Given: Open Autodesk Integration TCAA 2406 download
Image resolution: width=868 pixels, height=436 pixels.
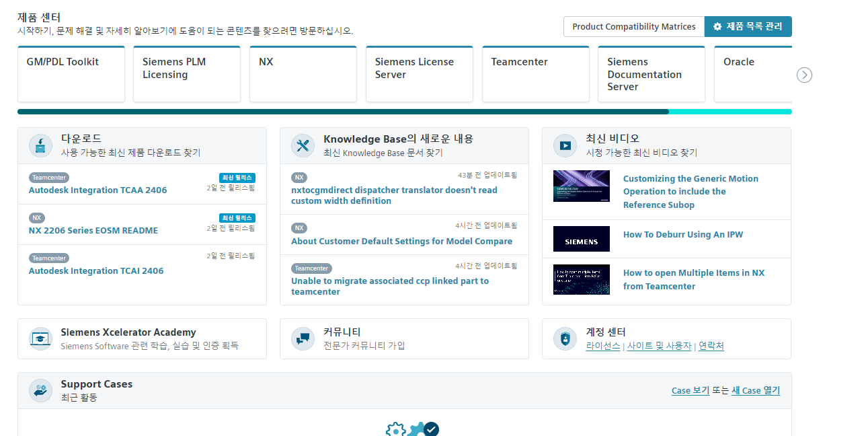Looking at the screenshot, I should coord(97,190).
